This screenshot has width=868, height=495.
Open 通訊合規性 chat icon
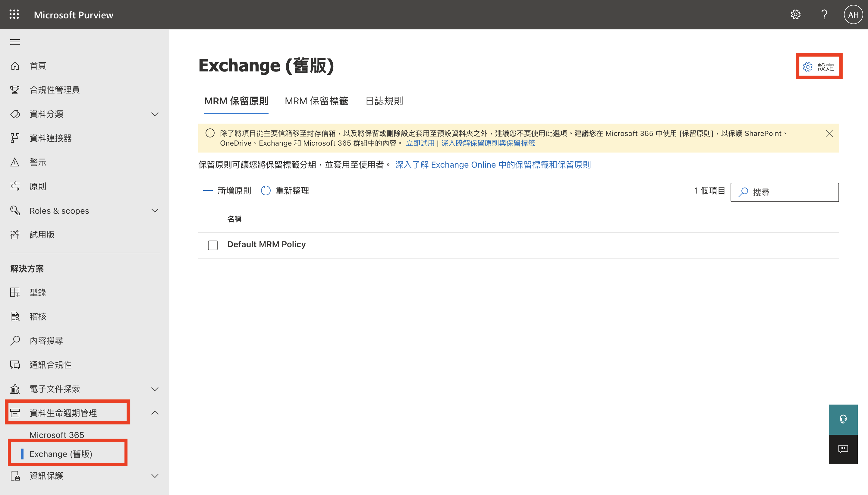(15, 365)
